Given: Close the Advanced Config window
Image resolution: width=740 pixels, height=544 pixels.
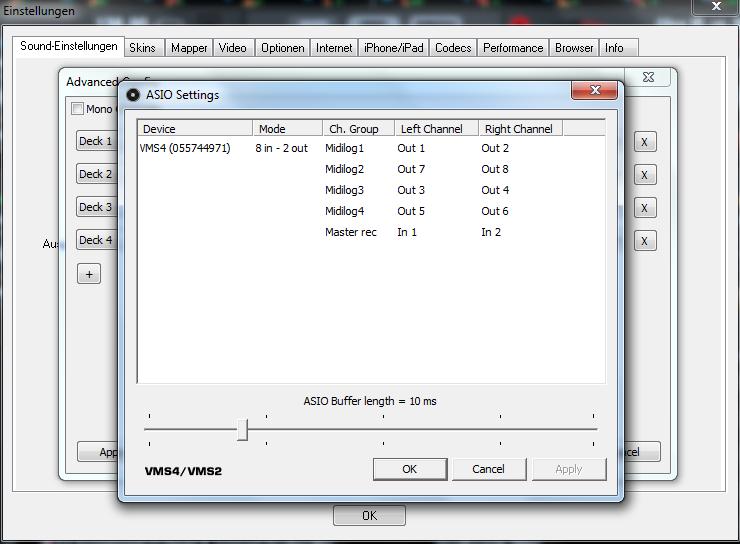Looking at the screenshot, I should (648, 77).
